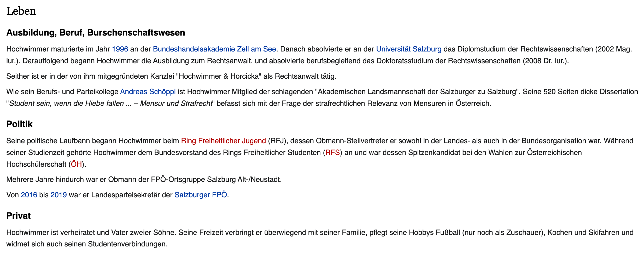Click the FPÖ-Ortsgruppe Salzburg Alt-/Neustadt sentence
644x254 pixels.
click(x=144, y=180)
